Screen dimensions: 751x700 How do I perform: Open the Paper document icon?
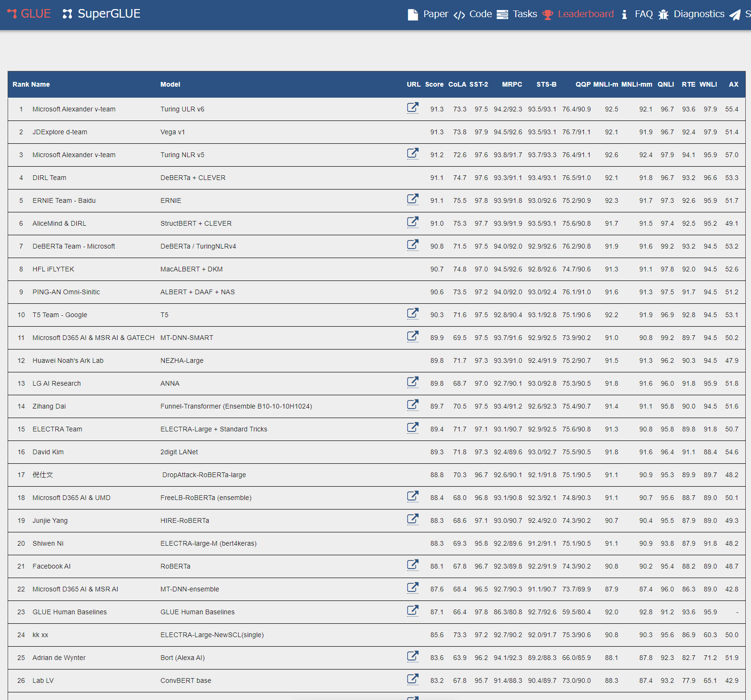[413, 15]
